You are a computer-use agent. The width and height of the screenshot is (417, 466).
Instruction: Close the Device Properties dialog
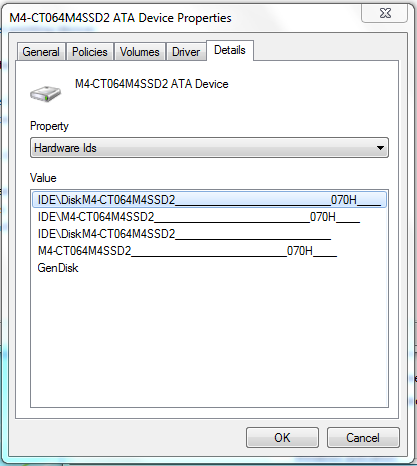pyautogui.click(x=385, y=13)
